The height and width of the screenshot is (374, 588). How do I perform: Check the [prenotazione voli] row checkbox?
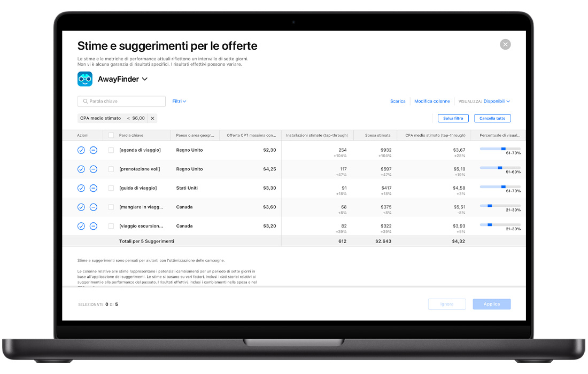click(x=111, y=169)
